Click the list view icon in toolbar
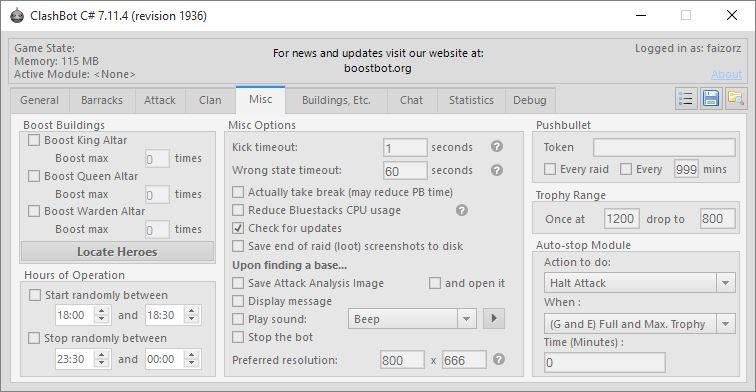 point(686,99)
